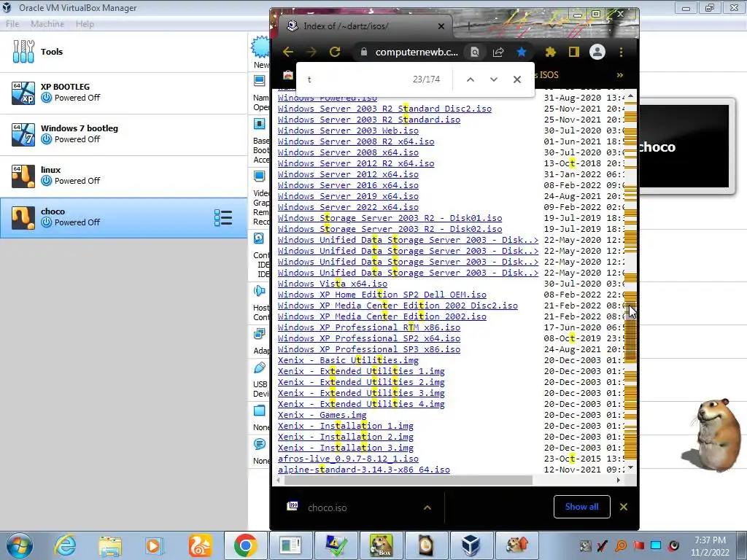This screenshot has height=560, width=747.
Task: Download Windows Server 2016 x64.iso
Action: click(x=348, y=185)
